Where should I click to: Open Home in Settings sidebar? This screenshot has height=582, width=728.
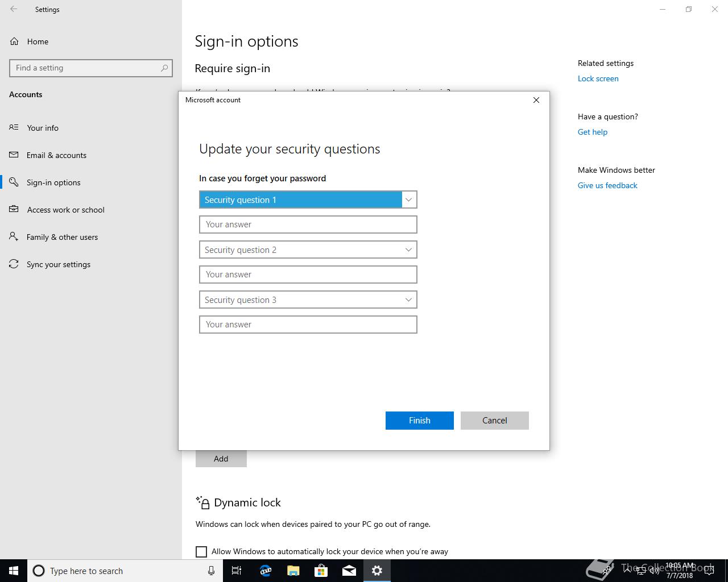coord(91,41)
